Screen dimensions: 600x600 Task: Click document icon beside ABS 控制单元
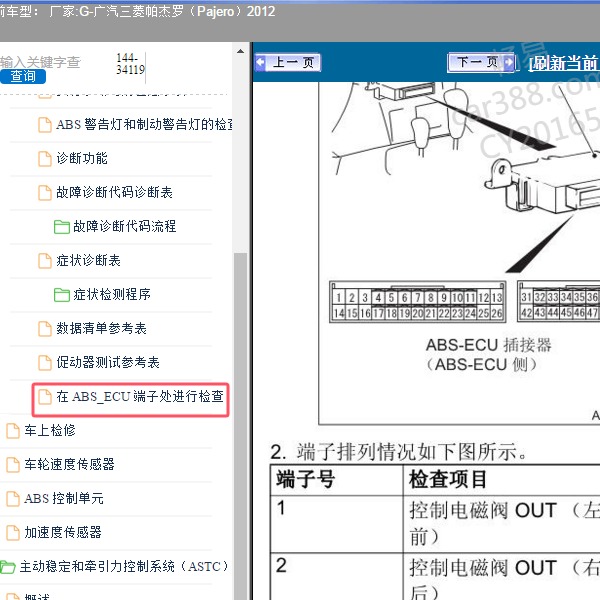[x=13, y=499]
